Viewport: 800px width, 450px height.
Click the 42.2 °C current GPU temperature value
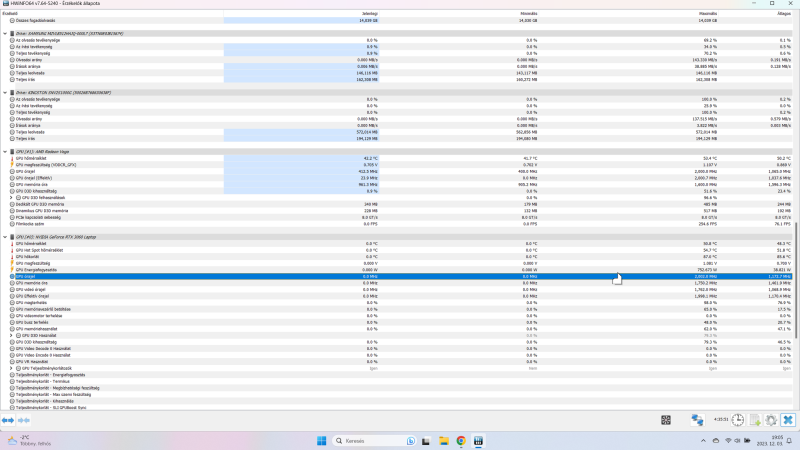(370, 158)
